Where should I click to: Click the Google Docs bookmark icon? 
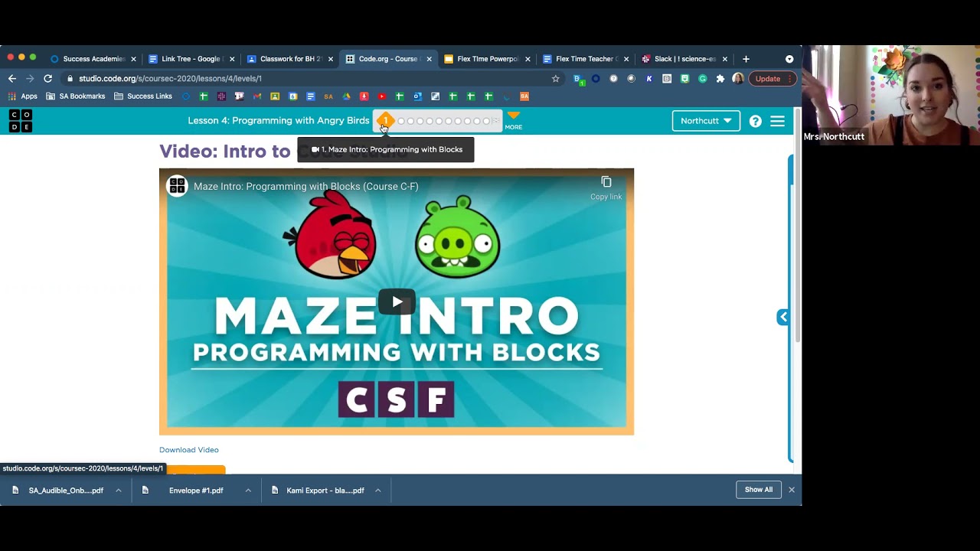click(x=310, y=96)
